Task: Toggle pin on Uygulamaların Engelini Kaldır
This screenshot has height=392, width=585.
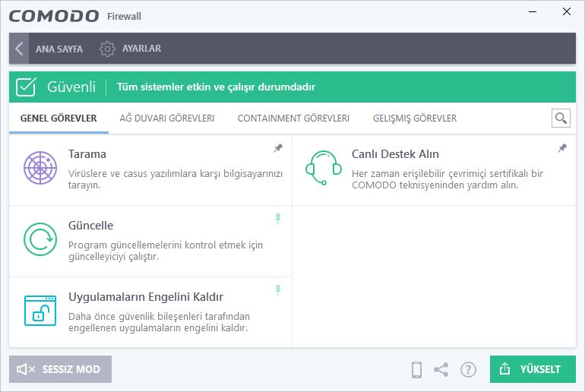Action: tap(278, 289)
